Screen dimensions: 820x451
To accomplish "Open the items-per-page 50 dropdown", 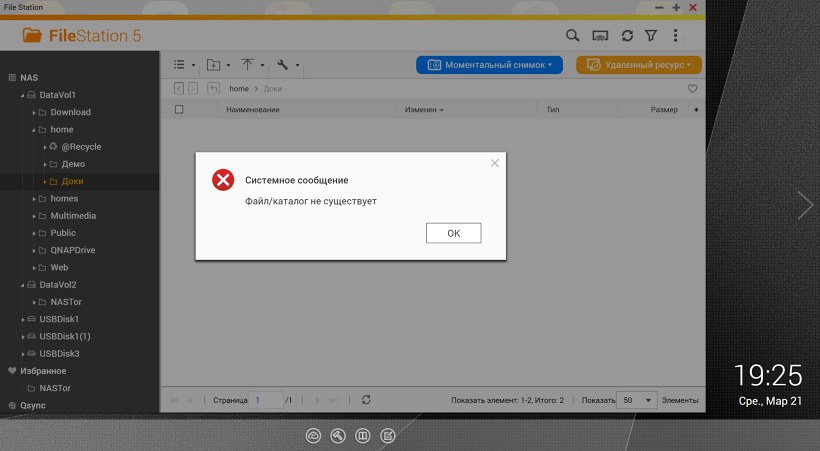I will (x=636, y=400).
